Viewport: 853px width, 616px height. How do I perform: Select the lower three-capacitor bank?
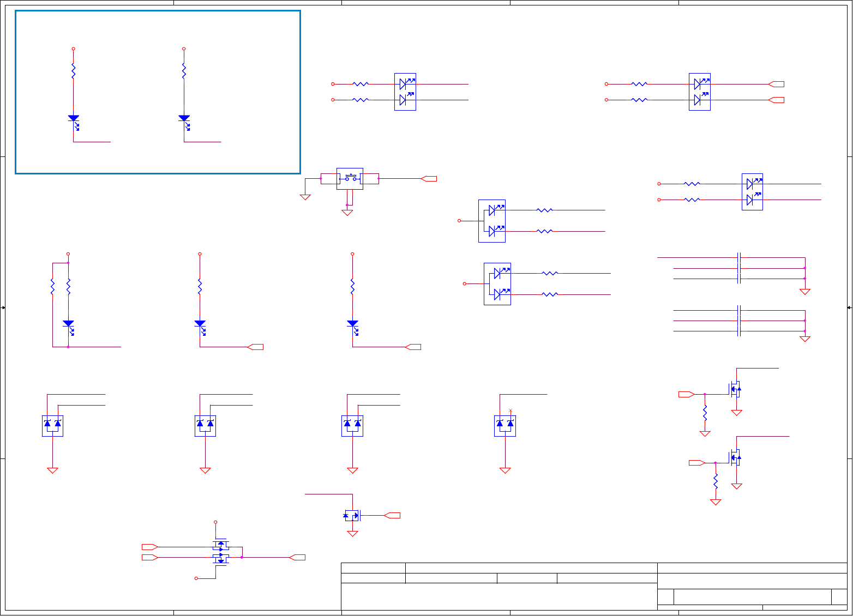coord(739,321)
